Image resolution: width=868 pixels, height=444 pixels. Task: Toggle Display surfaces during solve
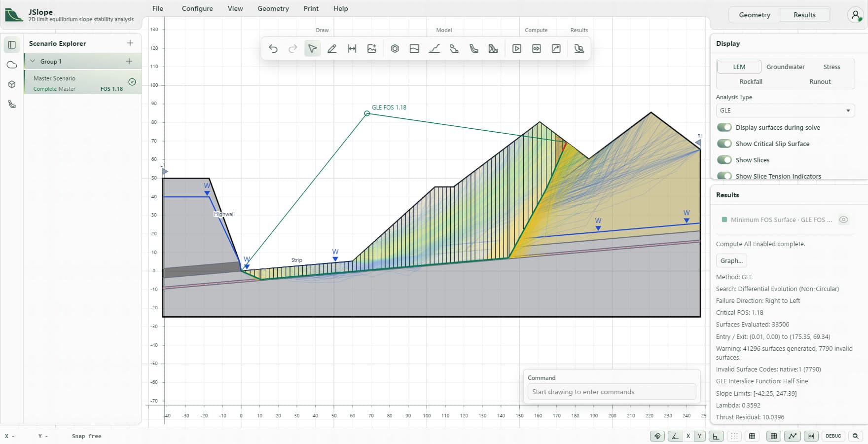[724, 127]
